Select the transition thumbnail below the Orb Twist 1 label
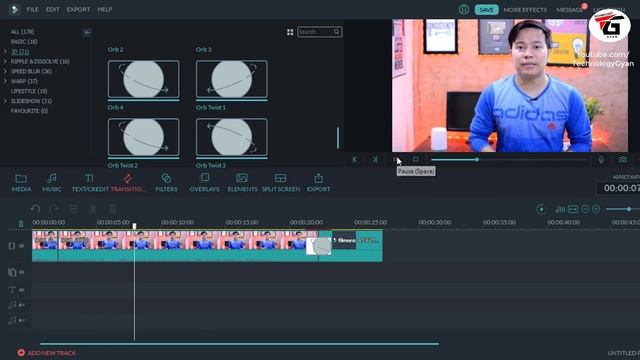Image resolution: width=640 pixels, height=360 pixels. point(231,137)
